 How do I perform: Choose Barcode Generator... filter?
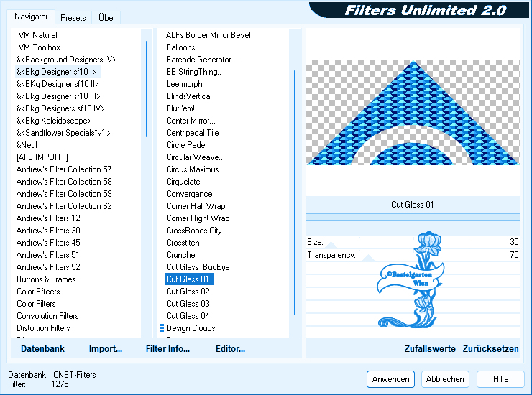[201, 60]
